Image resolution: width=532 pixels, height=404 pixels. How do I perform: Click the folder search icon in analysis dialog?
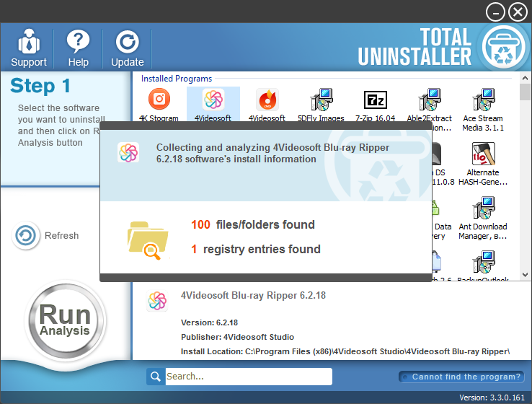tap(148, 240)
